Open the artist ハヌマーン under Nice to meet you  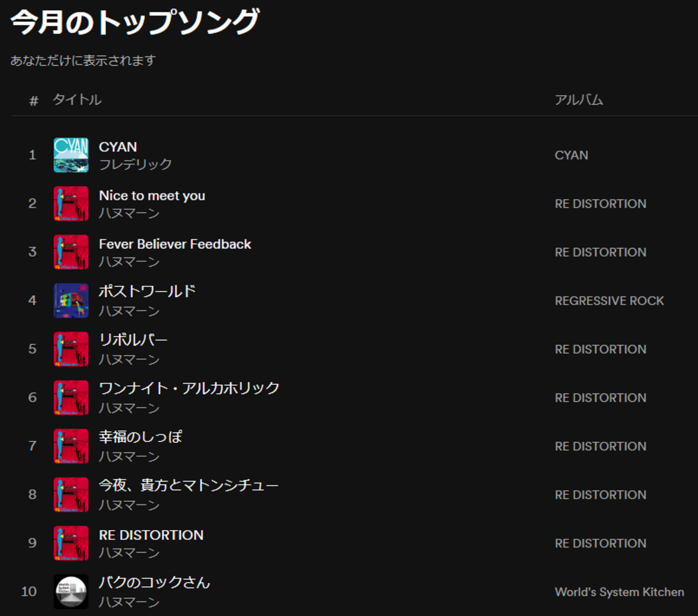[x=129, y=213]
